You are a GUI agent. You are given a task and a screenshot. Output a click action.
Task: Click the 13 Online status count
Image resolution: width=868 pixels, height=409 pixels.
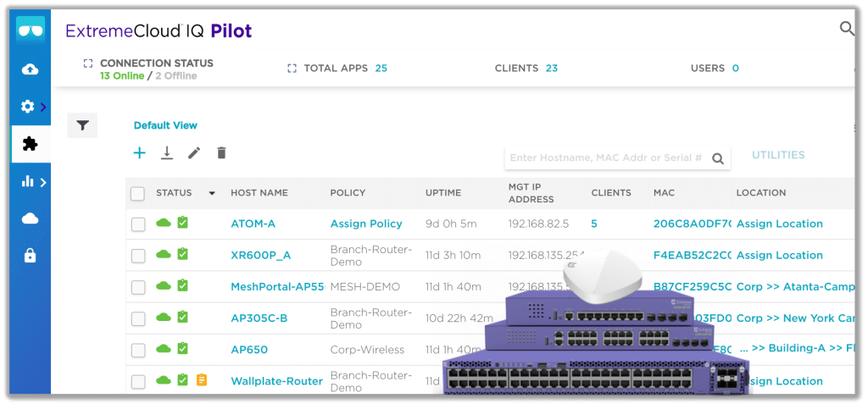(122, 76)
